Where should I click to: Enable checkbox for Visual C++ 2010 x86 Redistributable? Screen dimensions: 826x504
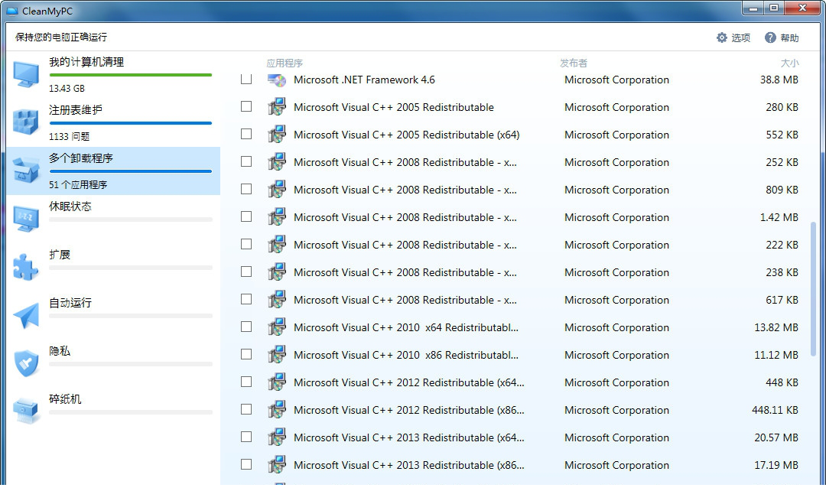pos(246,354)
